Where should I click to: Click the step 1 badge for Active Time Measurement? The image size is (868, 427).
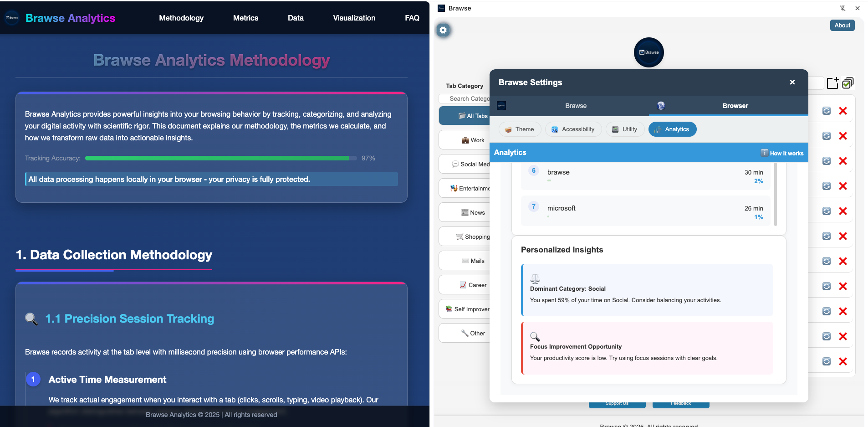tap(33, 379)
